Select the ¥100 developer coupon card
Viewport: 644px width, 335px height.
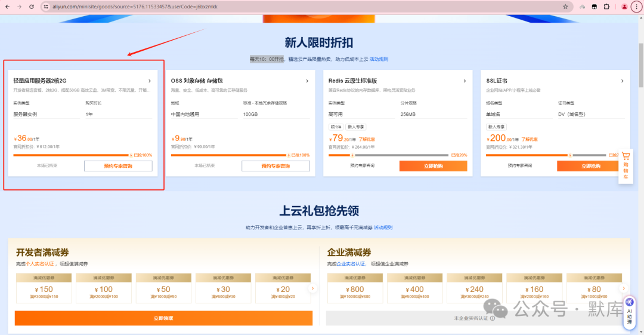[x=104, y=288]
